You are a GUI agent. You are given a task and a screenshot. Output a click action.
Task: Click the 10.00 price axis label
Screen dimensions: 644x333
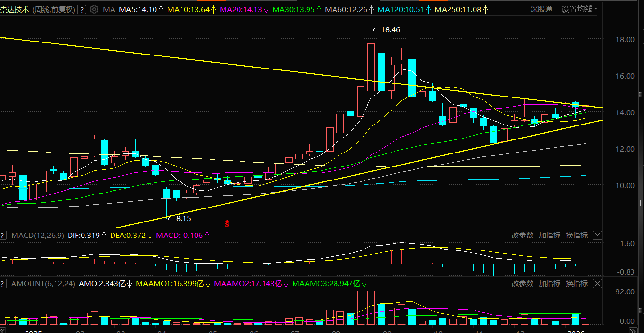pos(626,185)
